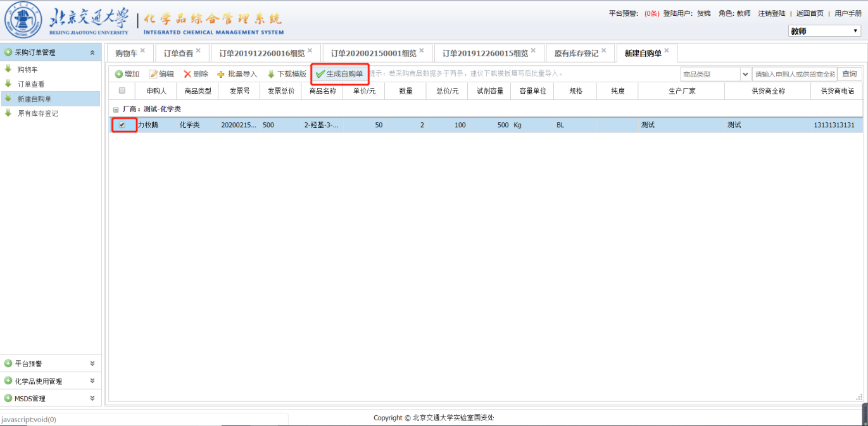Click the 下载模版 download template icon
This screenshot has height=426, width=868.
tap(271, 74)
